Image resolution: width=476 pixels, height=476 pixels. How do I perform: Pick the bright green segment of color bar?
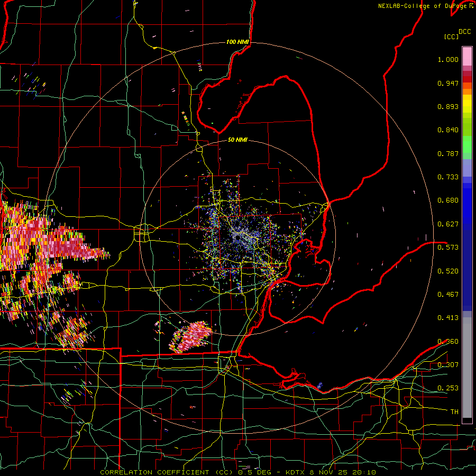[x=467, y=144]
